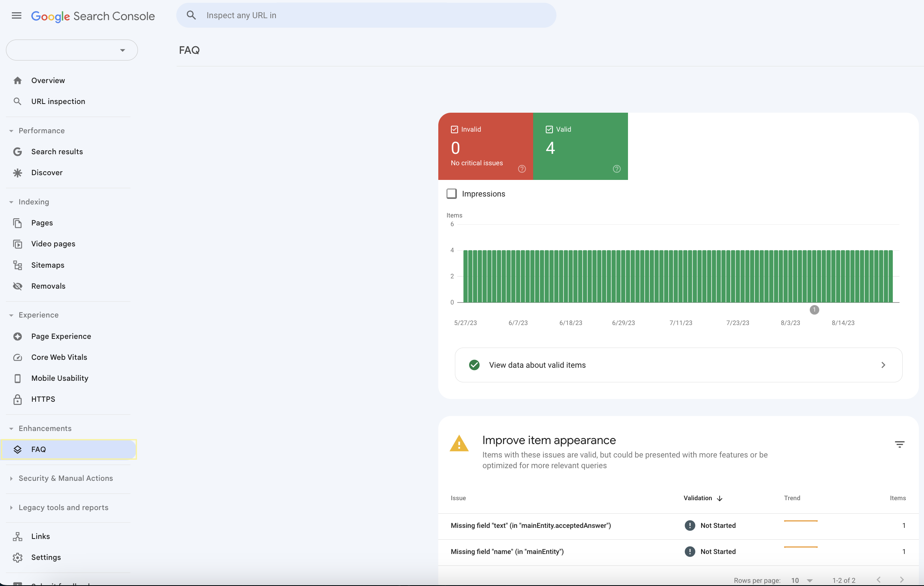
Task: Open help icon on the Valid card
Action: pyautogui.click(x=617, y=169)
